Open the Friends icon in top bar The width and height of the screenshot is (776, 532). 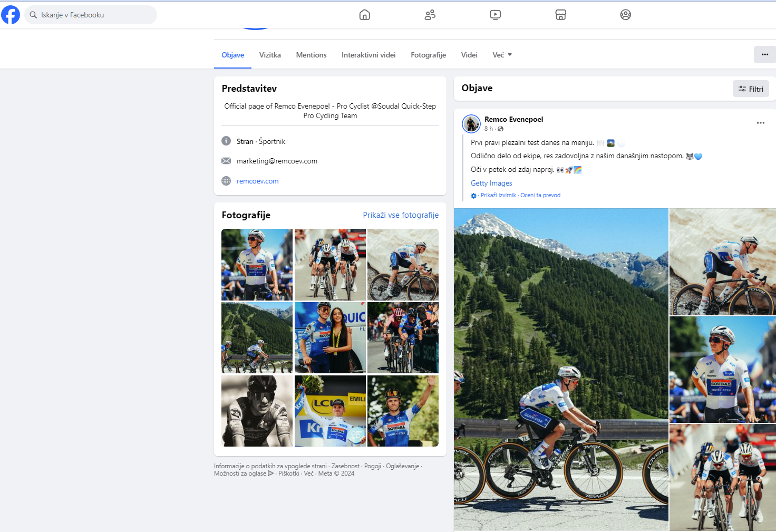[430, 15]
